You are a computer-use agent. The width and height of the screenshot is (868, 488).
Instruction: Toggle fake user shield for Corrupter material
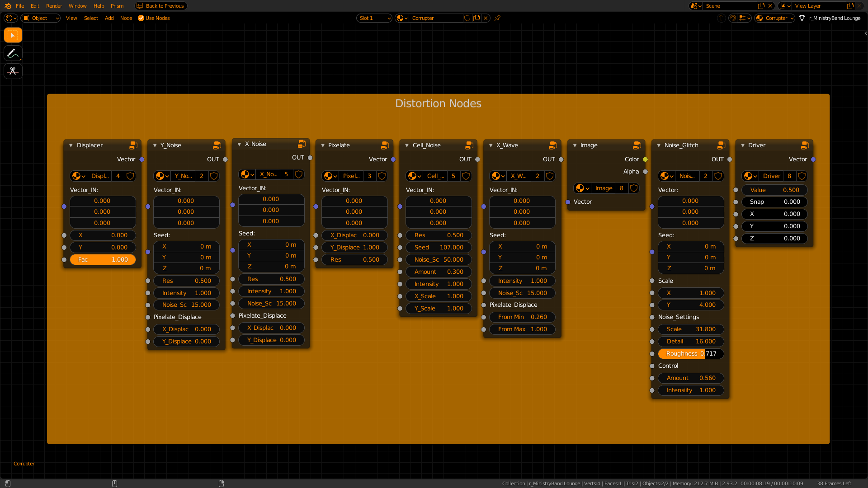point(467,18)
